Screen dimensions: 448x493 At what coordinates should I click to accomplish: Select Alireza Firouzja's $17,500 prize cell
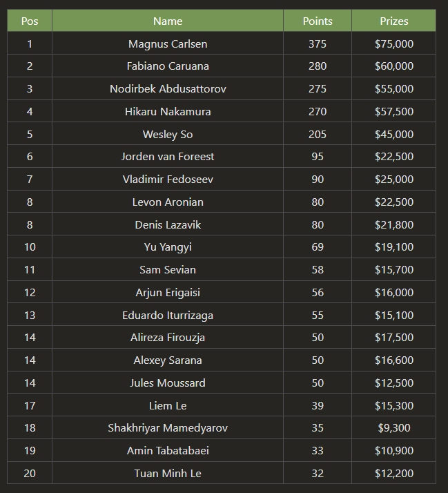coord(394,338)
